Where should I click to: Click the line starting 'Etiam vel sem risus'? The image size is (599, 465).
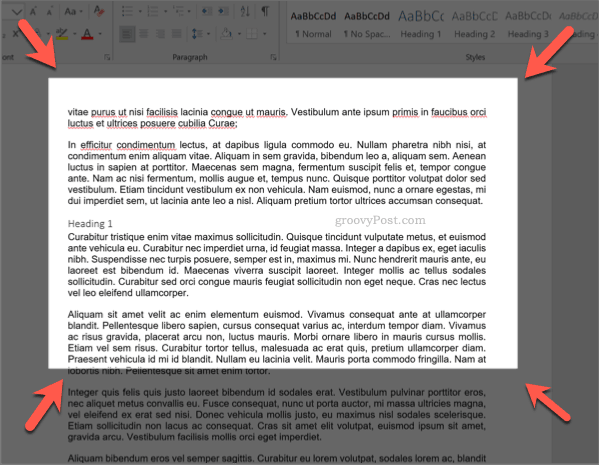point(277,348)
